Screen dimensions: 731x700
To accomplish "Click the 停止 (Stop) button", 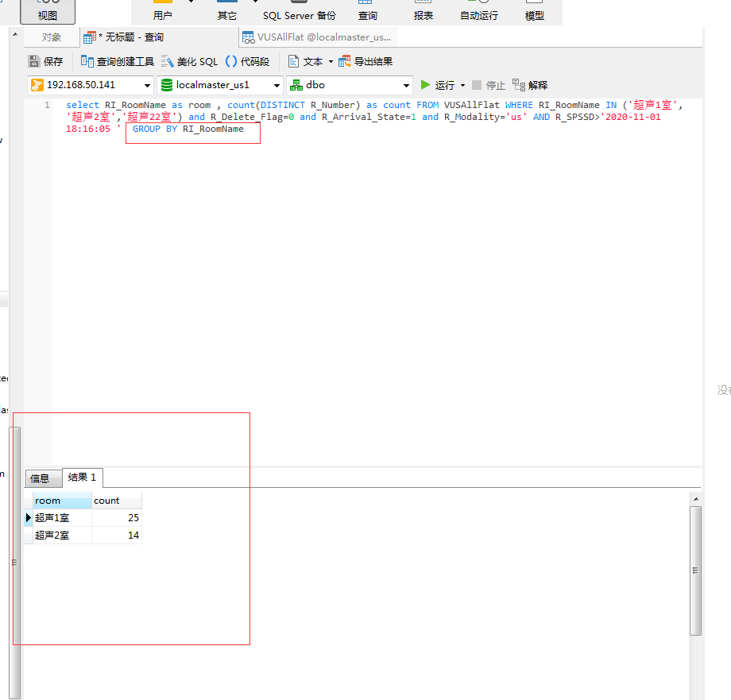I will tap(488, 85).
